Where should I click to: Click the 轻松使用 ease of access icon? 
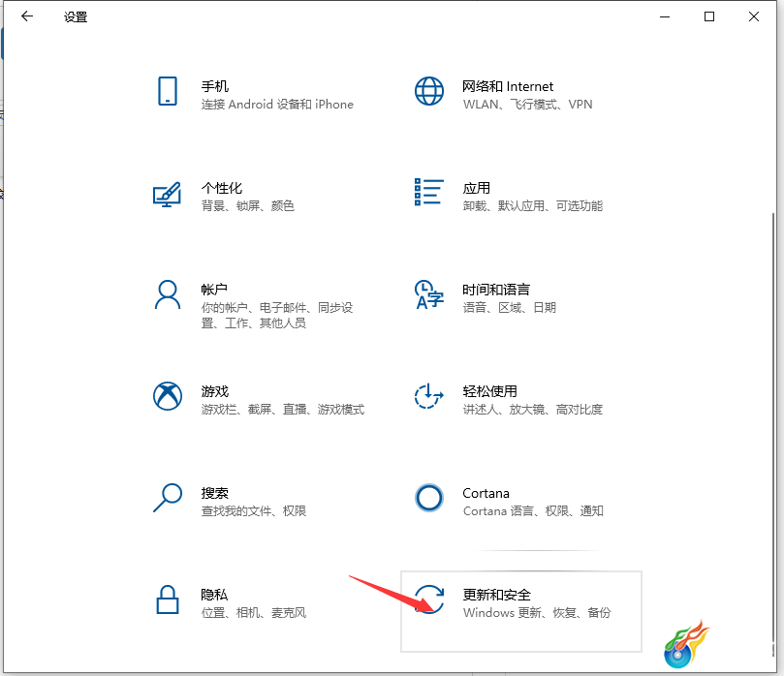(429, 396)
